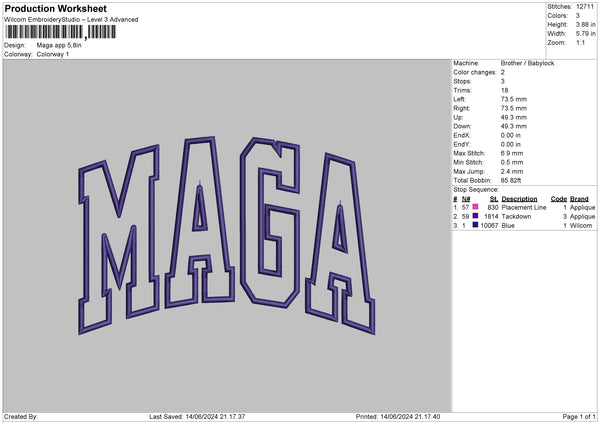Click the Total Bobbin value 85.82ft
The height and width of the screenshot is (424, 600).
[x=511, y=180]
